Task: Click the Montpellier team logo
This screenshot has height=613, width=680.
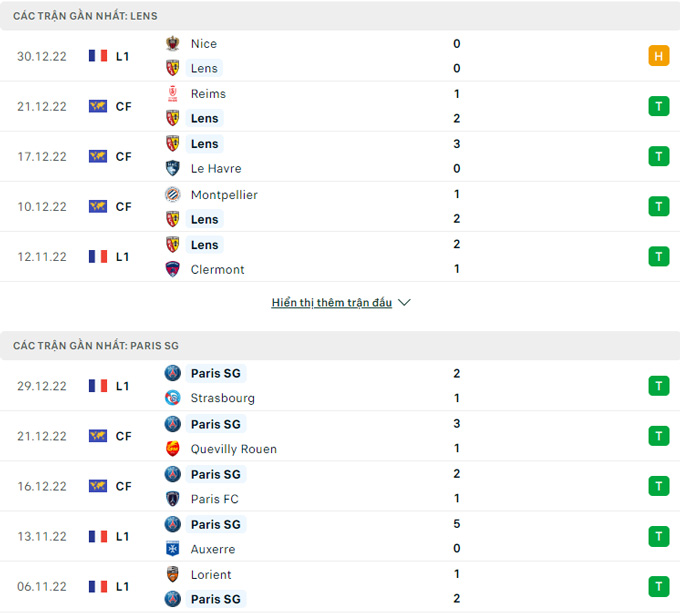Action: [x=173, y=195]
